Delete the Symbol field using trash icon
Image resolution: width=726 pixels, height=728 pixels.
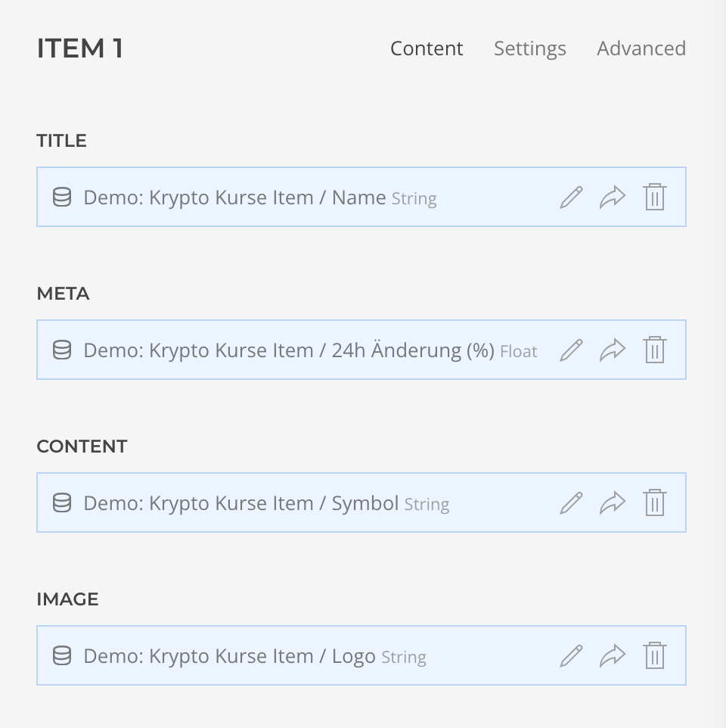point(655,502)
